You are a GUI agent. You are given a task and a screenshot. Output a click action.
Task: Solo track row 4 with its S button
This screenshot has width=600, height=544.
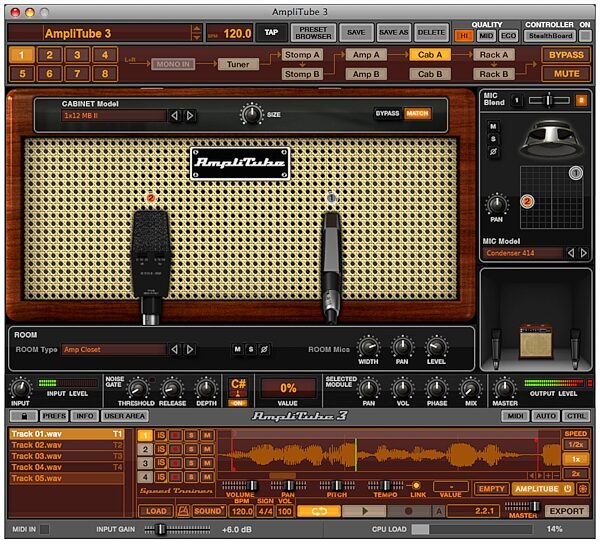click(x=191, y=477)
